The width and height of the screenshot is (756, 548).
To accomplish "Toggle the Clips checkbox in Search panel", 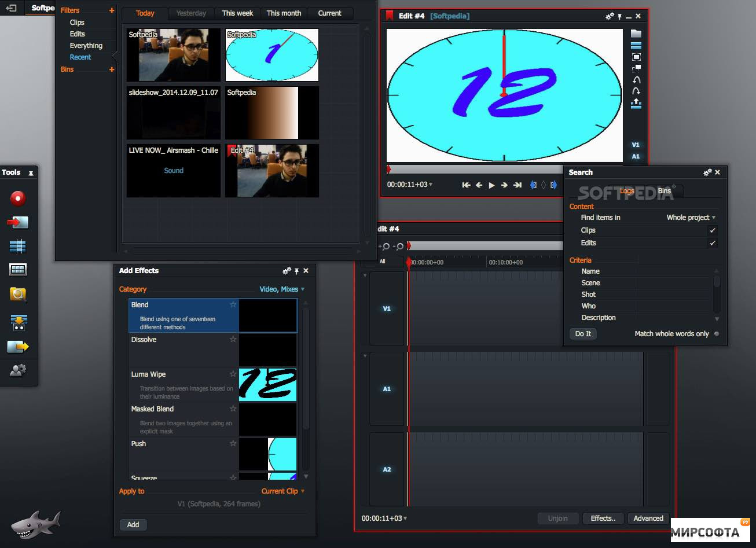I will pyautogui.click(x=713, y=230).
